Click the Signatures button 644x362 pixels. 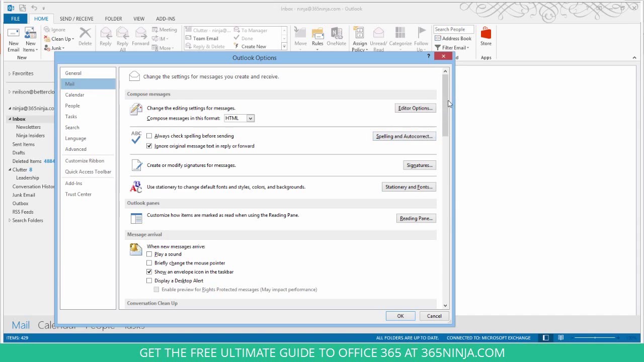pyautogui.click(x=419, y=165)
